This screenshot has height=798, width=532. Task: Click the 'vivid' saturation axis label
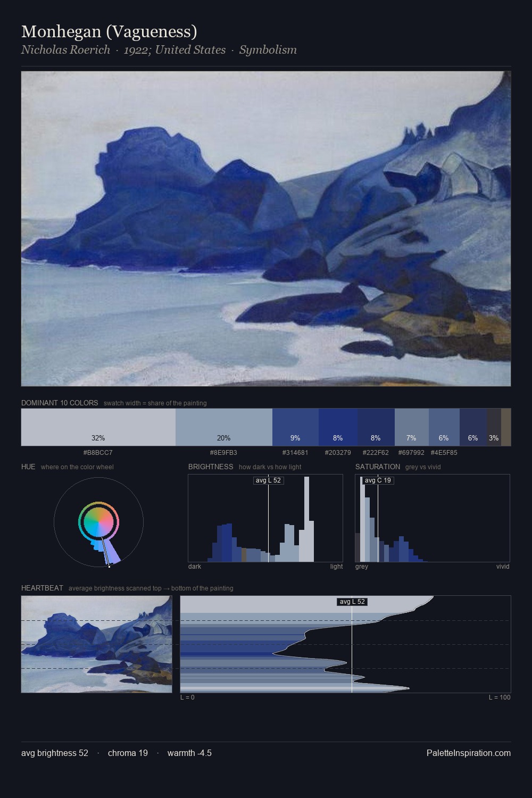[x=503, y=567]
